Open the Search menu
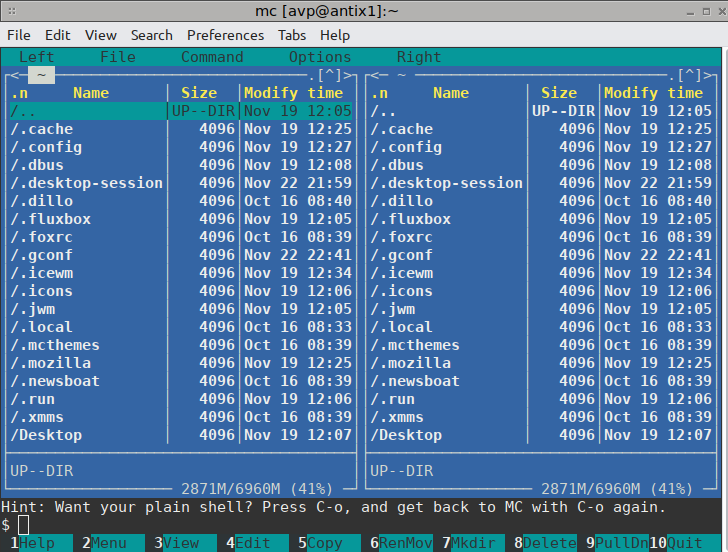The height and width of the screenshot is (552, 728). (151, 35)
